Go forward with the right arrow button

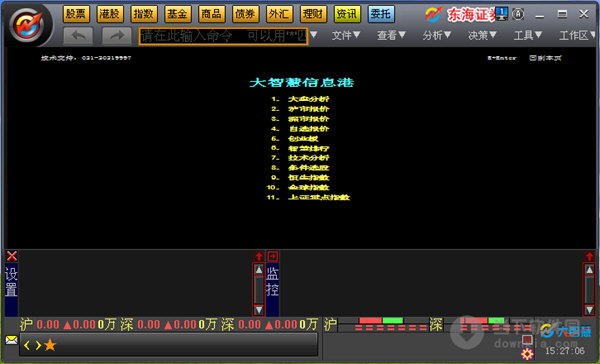(x=117, y=36)
